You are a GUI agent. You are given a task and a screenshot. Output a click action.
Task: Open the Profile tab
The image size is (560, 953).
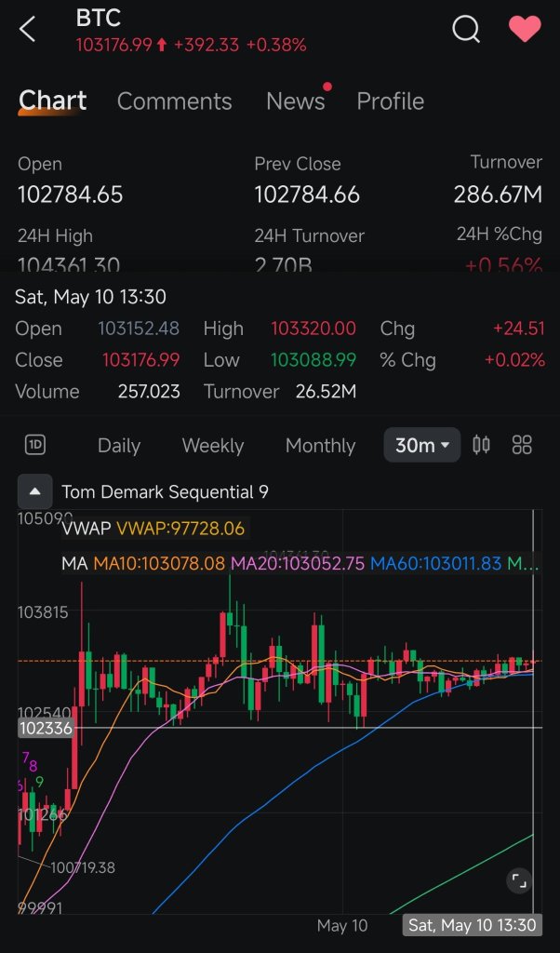(x=390, y=101)
